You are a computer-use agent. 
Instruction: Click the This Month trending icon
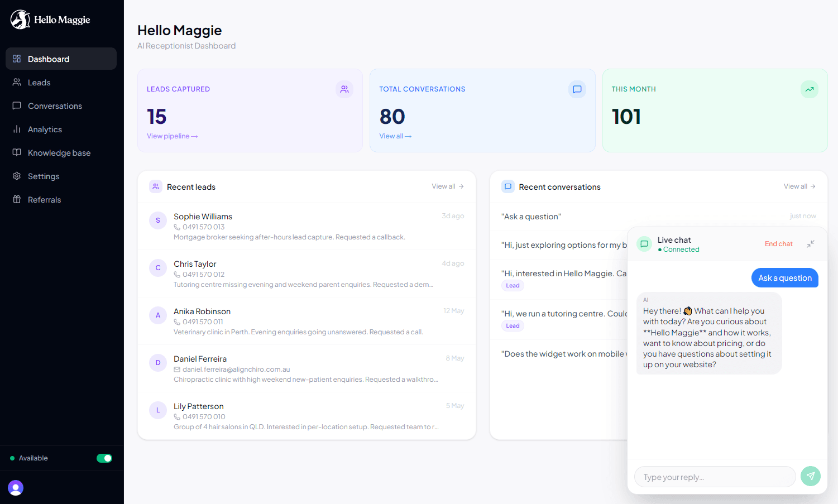pyautogui.click(x=810, y=89)
